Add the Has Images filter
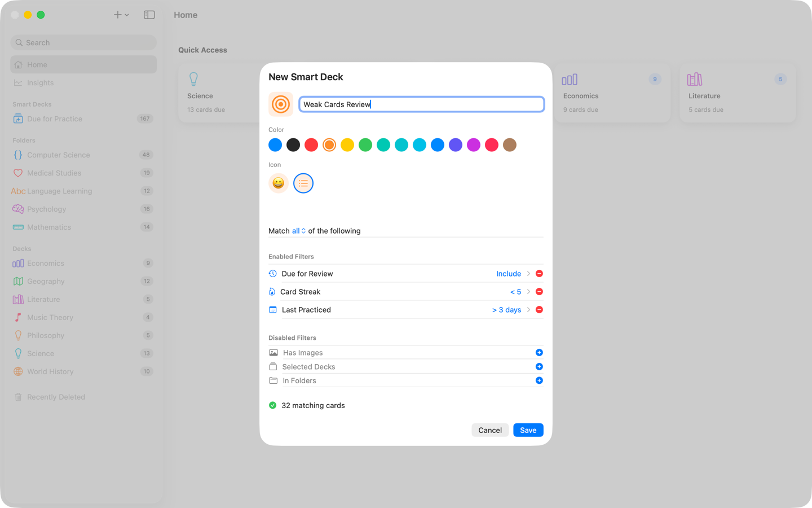The height and width of the screenshot is (508, 812). 539,353
